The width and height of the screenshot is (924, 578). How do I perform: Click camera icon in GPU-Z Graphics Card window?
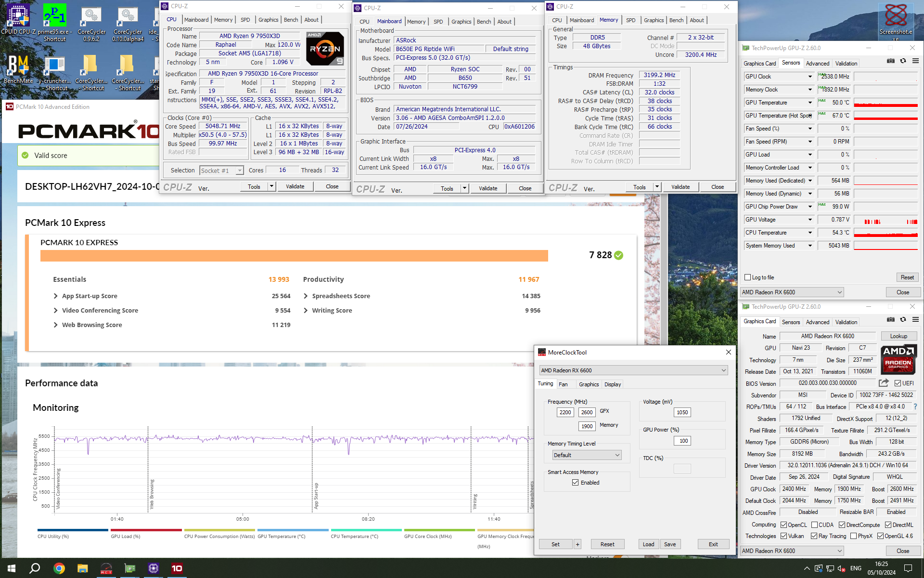891,320
